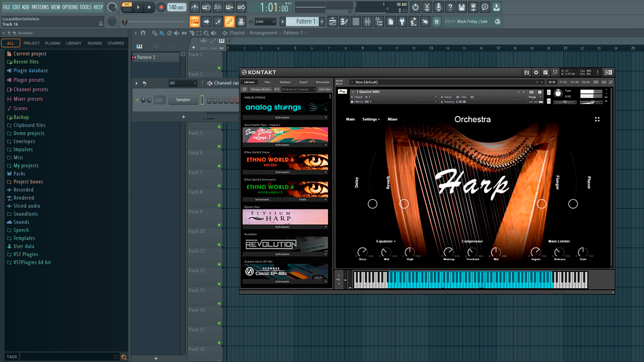Toggle the metronome icon
Image resolution: width=644 pixels, height=362 pixels.
pos(195,7)
